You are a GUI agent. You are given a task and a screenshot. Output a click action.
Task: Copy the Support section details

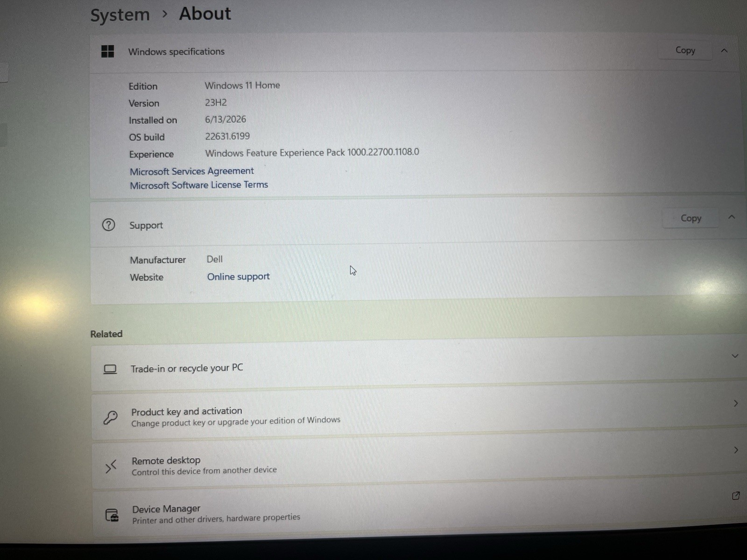pos(691,218)
